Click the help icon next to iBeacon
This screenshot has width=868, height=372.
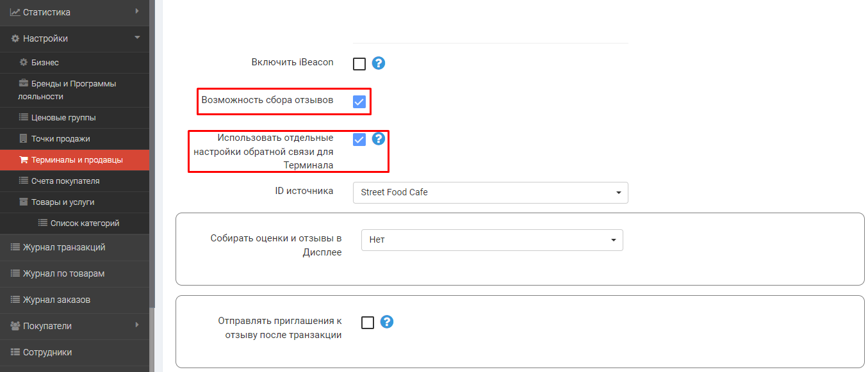[x=378, y=63]
